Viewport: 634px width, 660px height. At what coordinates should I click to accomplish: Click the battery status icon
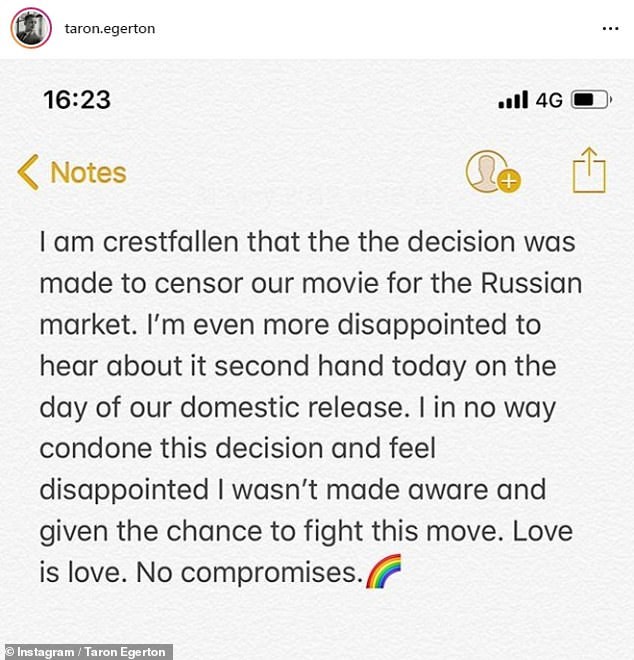590,100
